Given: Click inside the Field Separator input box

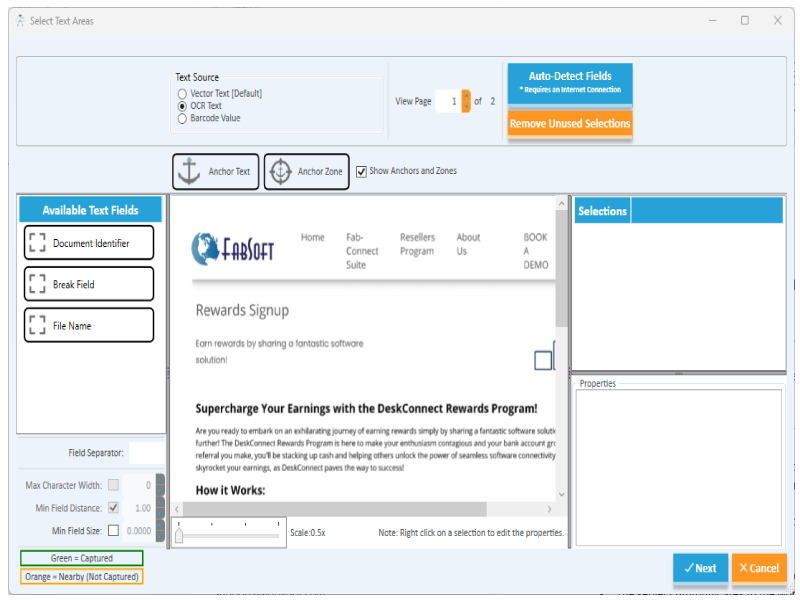Looking at the screenshot, I should (148, 452).
